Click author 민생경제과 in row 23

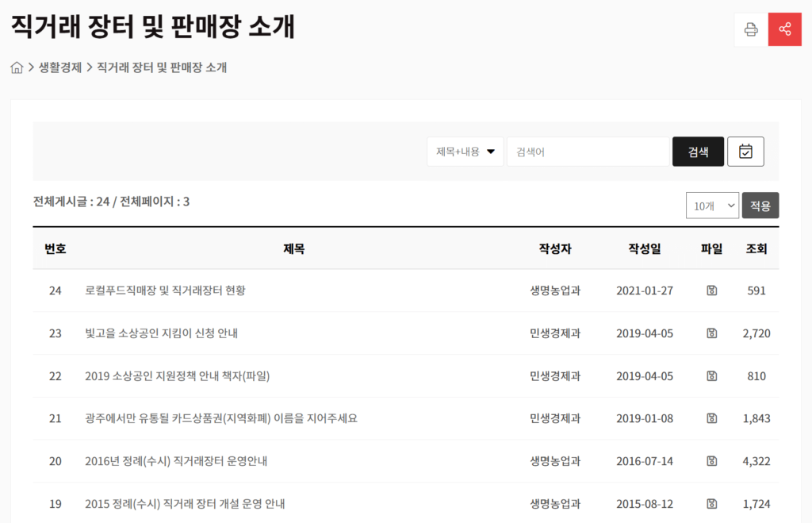pos(555,333)
